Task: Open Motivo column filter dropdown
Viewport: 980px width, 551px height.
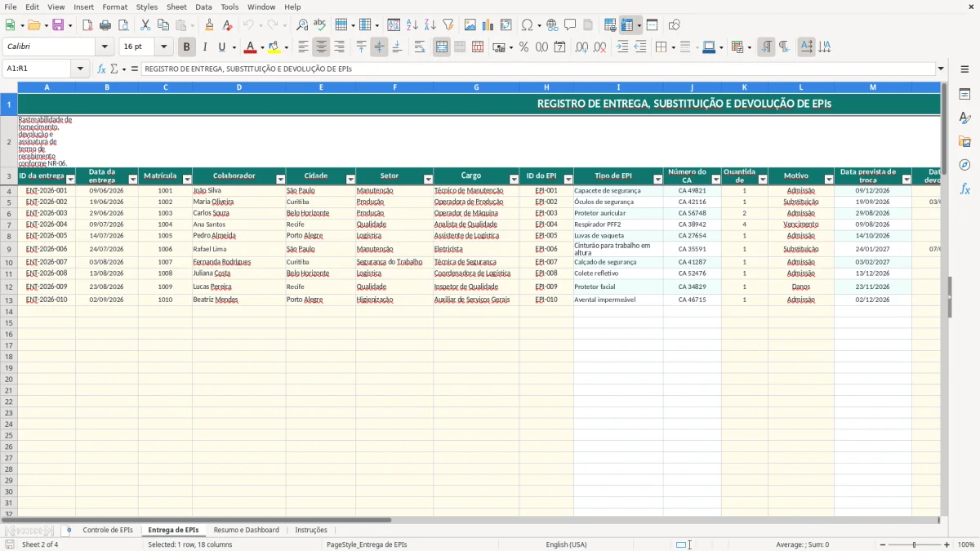Action: click(x=829, y=180)
